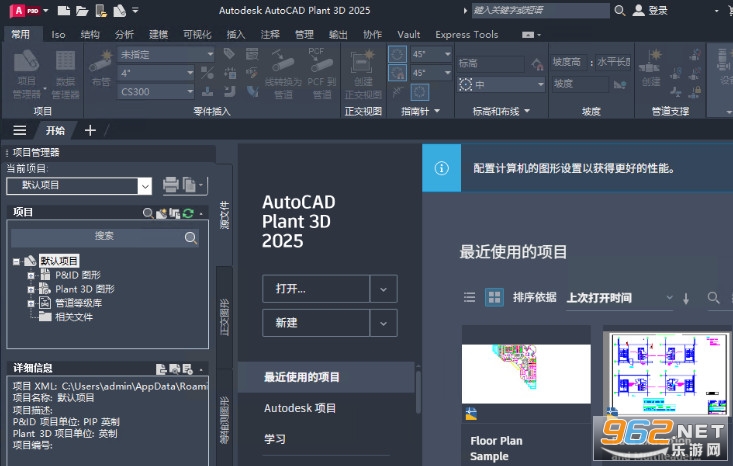Toggle the upper compass snap button
The width and height of the screenshot is (733, 466).
tap(397, 54)
